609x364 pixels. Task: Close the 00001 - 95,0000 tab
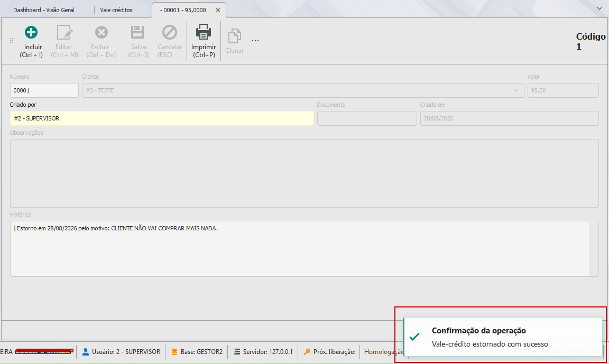coord(218,11)
